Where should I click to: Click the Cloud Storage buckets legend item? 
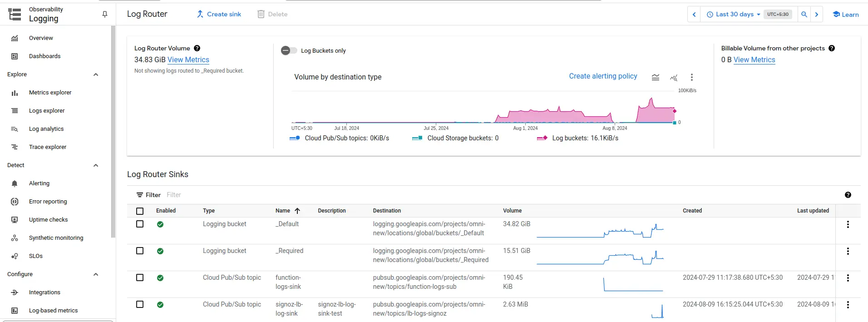coord(455,138)
